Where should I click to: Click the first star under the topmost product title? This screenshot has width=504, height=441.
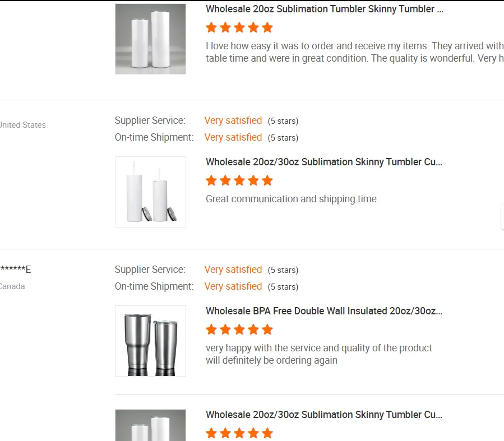point(211,27)
